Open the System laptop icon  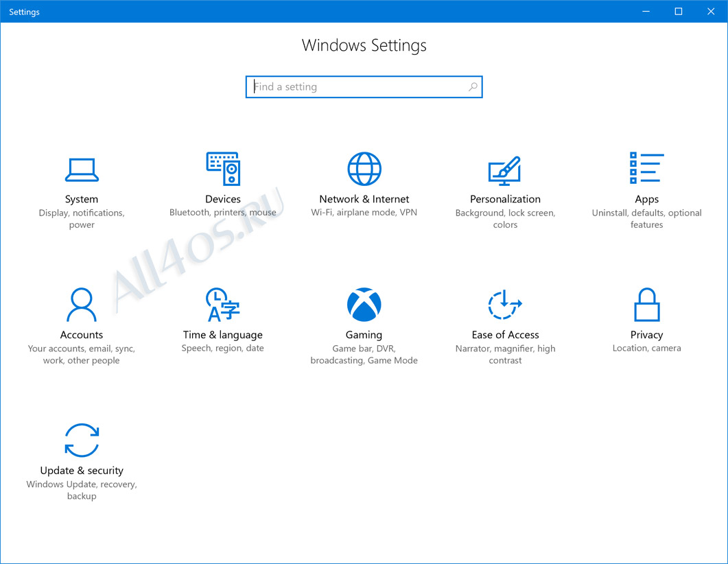point(82,170)
